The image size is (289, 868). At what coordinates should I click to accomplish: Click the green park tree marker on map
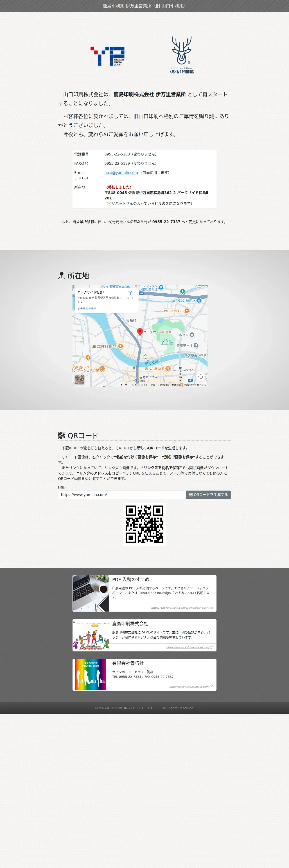tap(182, 291)
